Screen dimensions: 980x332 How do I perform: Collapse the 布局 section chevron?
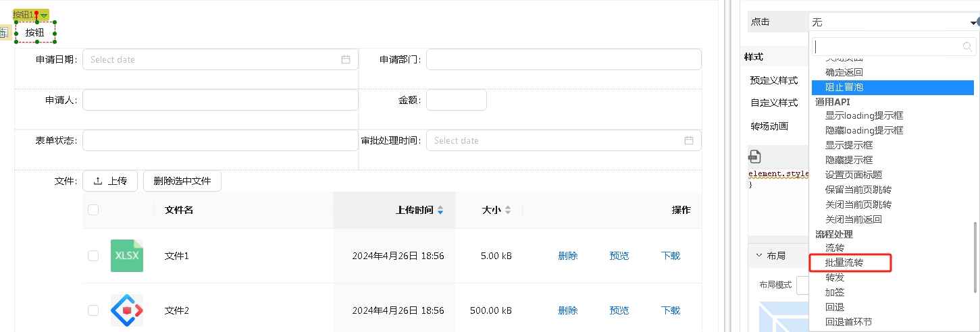click(758, 256)
